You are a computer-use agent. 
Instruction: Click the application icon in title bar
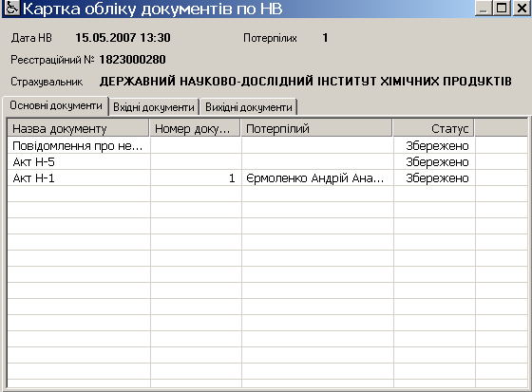pyautogui.click(x=11, y=8)
